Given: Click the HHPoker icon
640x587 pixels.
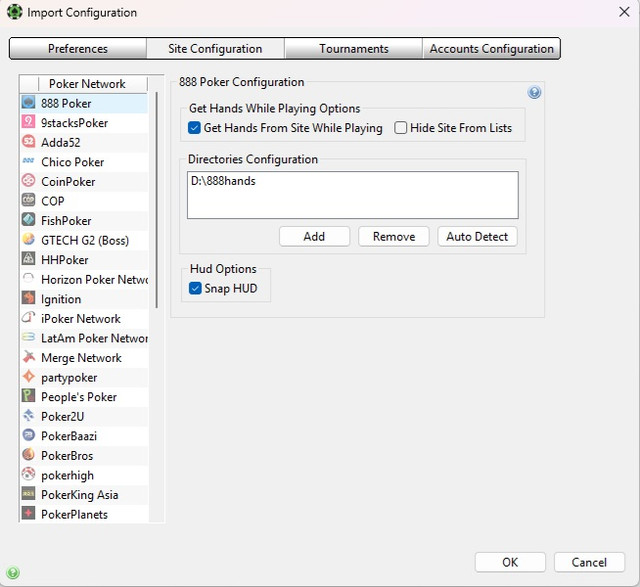Looking at the screenshot, I should (x=29, y=259).
